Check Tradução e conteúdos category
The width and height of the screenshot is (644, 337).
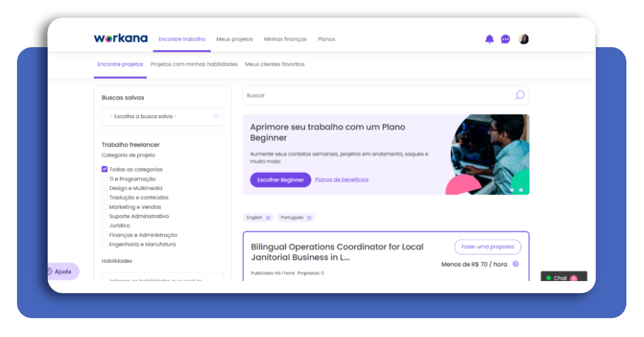click(x=104, y=197)
